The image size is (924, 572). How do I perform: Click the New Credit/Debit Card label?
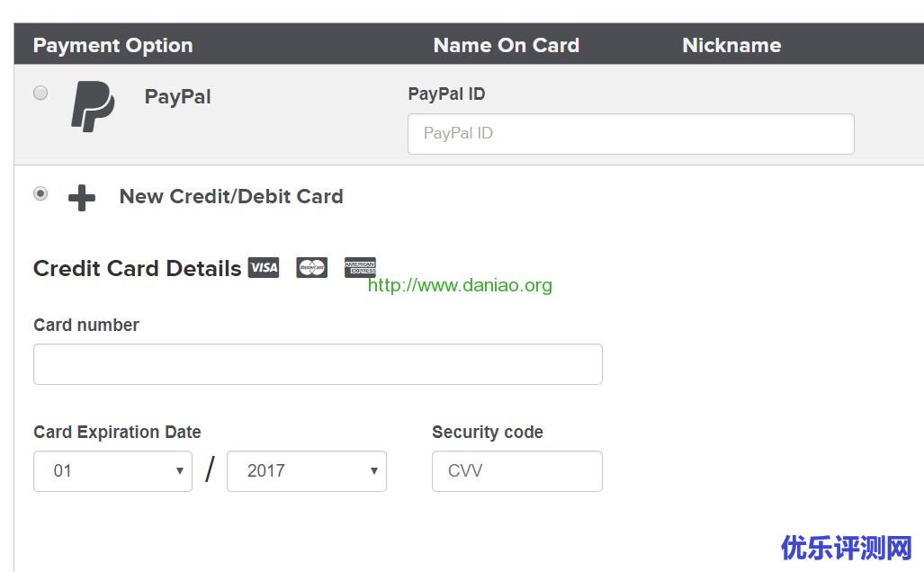point(231,197)
